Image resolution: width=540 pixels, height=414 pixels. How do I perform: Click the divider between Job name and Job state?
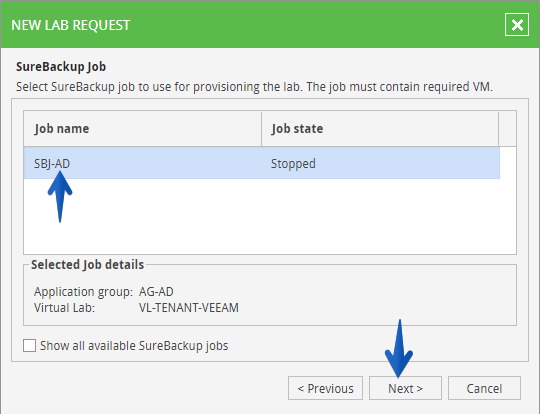(262, 128)
